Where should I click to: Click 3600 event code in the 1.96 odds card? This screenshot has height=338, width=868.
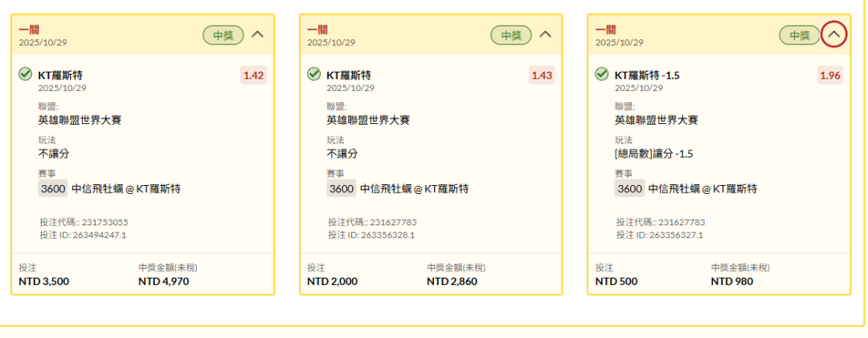point(628,189)
